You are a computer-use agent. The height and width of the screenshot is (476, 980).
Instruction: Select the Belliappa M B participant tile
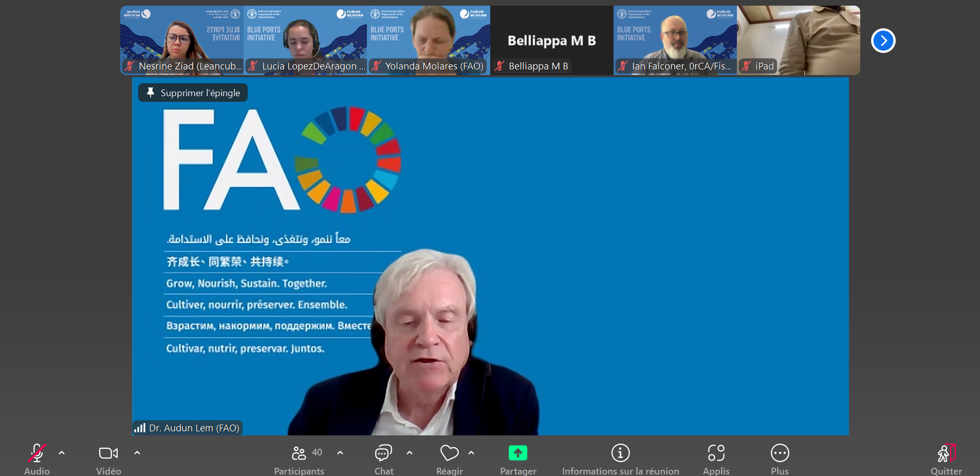[551, 40]
